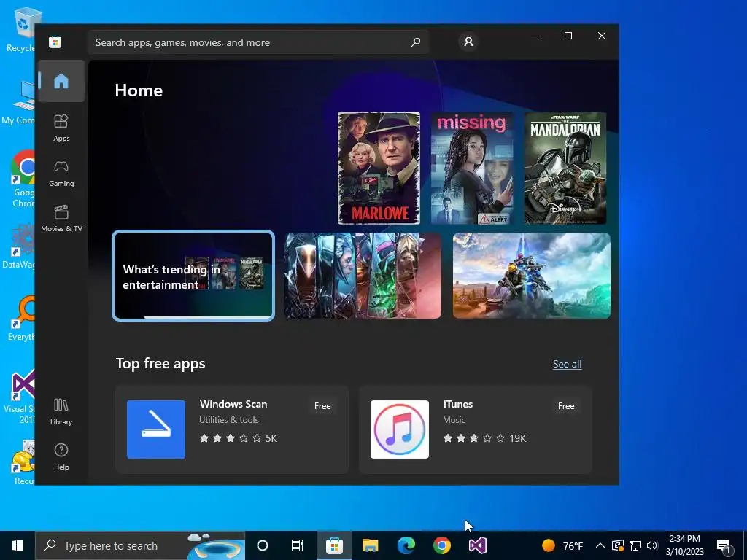Select the My Computer desktop icon
Screen dimensions: 747x560
[x=19, y=102]
